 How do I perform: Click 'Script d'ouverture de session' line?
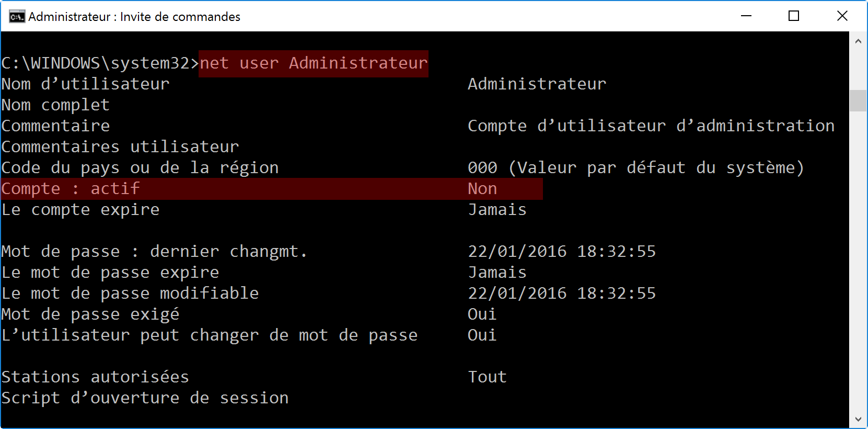[145, 398]
